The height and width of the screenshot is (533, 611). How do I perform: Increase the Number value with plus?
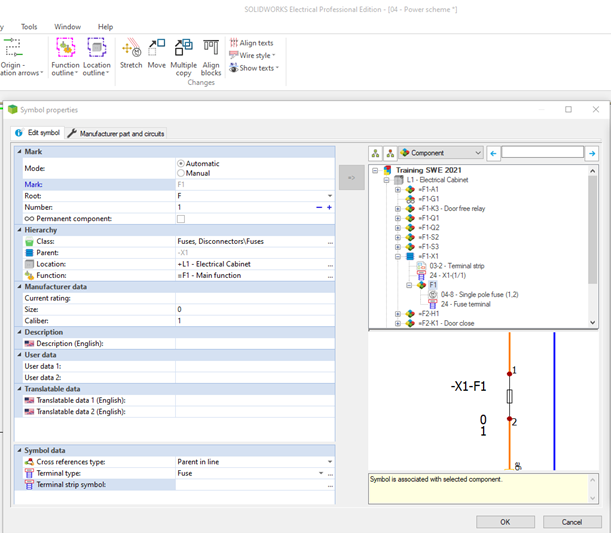(x=329, y=207)
